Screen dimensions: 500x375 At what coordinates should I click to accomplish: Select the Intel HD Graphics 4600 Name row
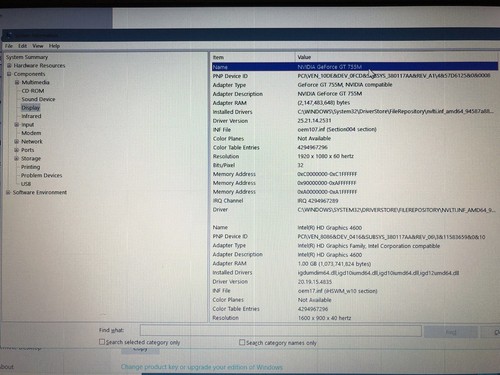click(354, 228)
